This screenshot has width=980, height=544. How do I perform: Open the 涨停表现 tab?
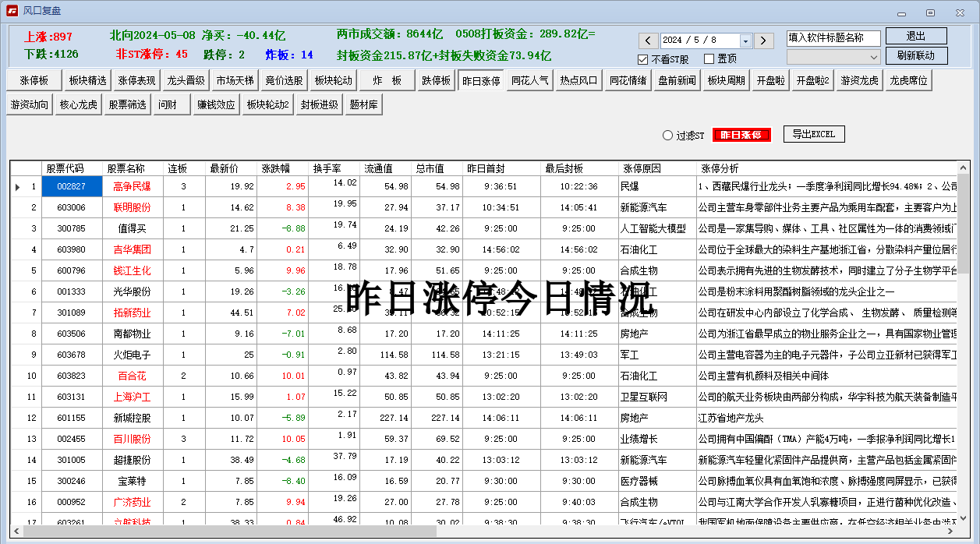click(137, 80)
